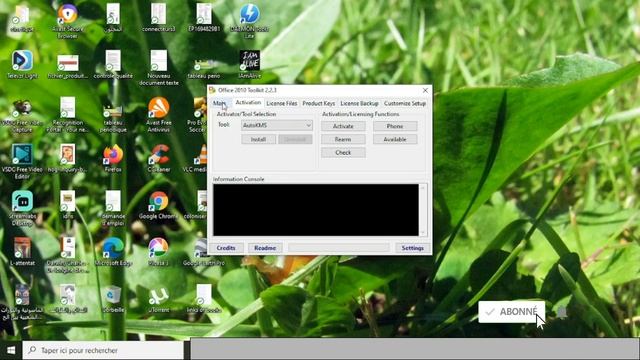The width and height of the screenshot is (640, 360).
Task: Switch to License Backup tab
Action: coord(359,104)
